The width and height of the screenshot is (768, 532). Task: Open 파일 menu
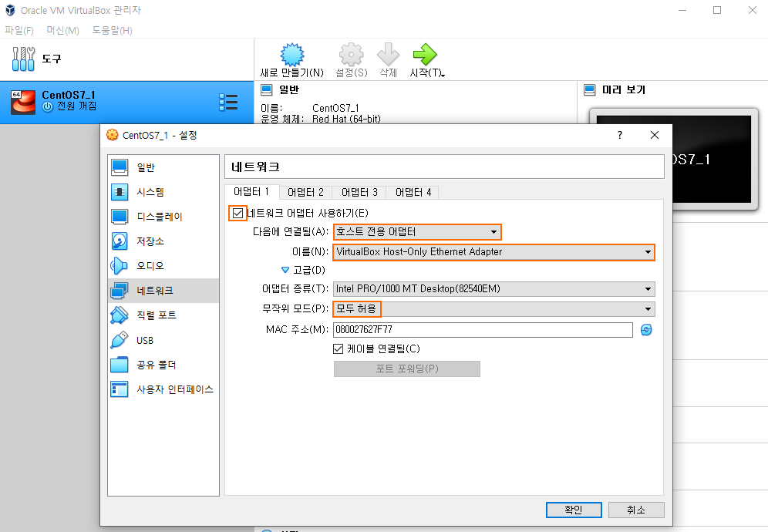pyautogui.click(x=19, y=30)
